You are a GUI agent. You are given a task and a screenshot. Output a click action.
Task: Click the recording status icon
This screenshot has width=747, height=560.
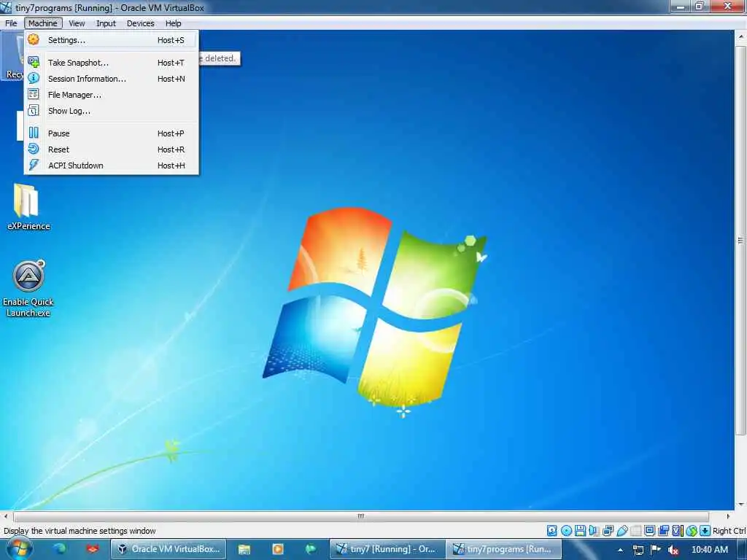click(664, 531)
